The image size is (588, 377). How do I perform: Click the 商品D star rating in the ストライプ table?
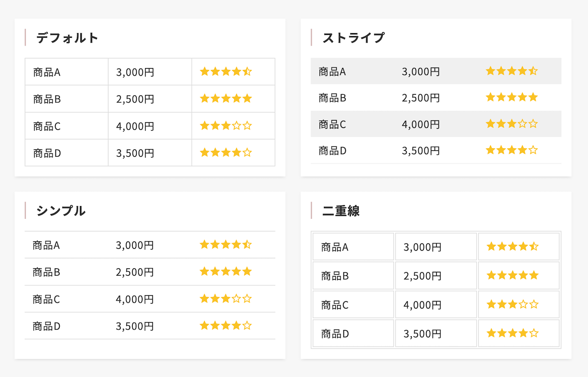[x=512, y=150]
